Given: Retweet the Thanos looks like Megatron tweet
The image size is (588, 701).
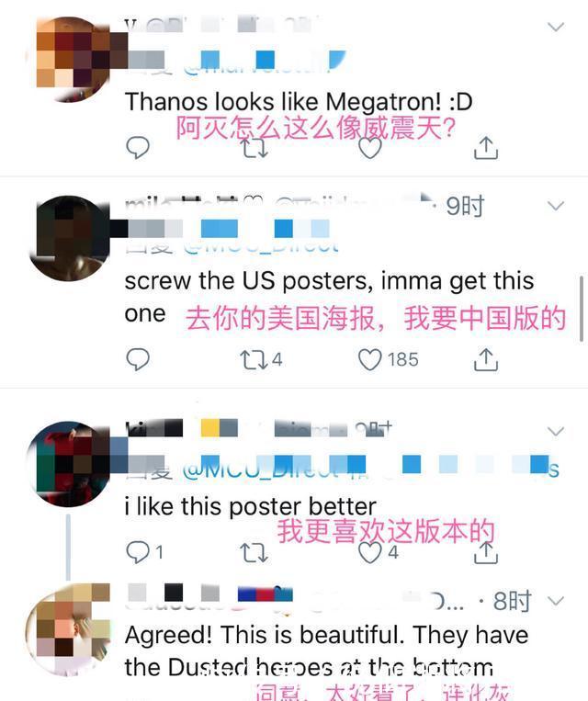Looking at the screenshot, I should [x=254, y=148].
